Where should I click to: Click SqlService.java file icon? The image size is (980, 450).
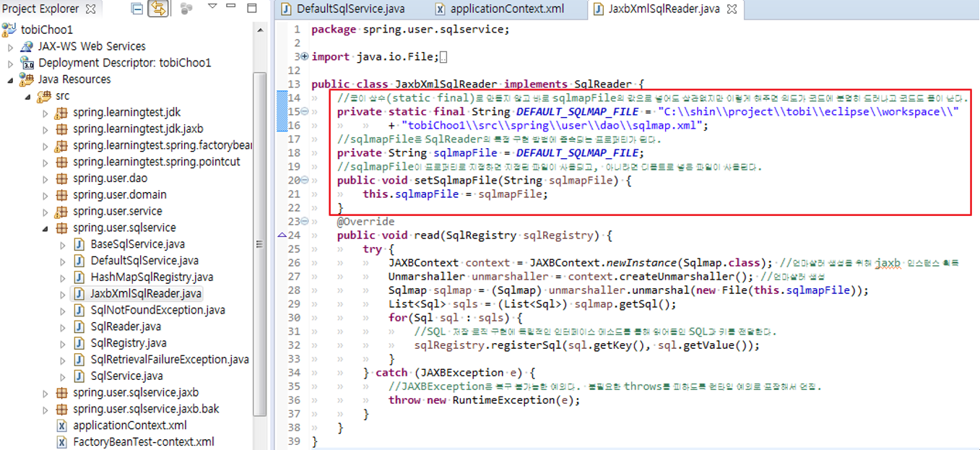pos(79,376)
